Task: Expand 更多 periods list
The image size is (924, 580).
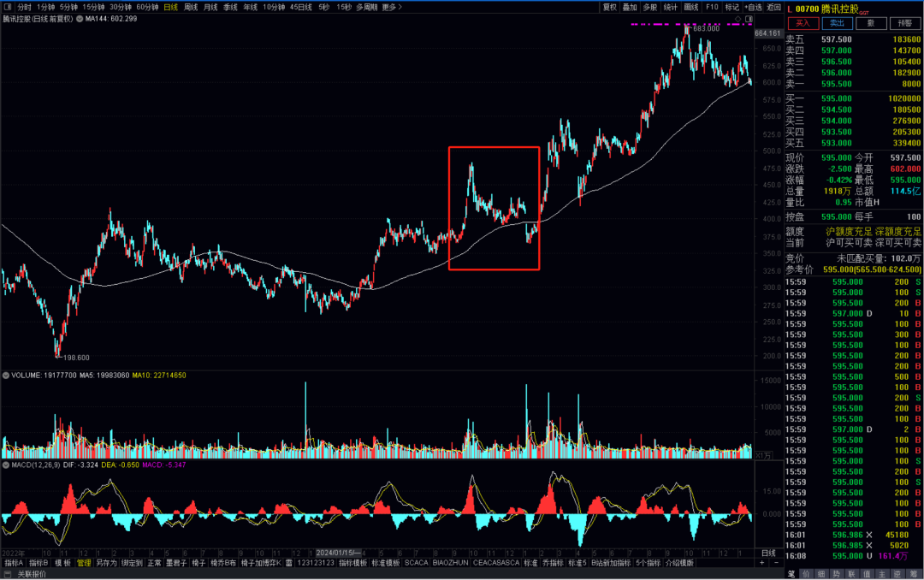Action: (391, 7)
